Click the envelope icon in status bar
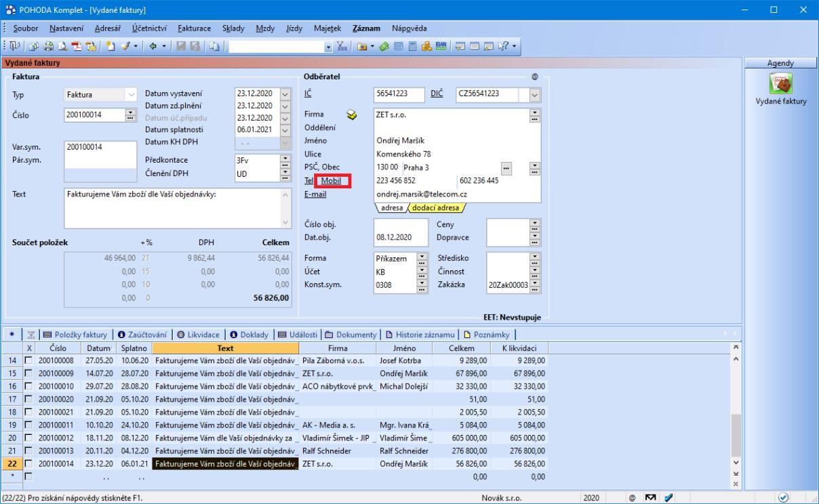 pyautogui.click(x=650, y=498)
